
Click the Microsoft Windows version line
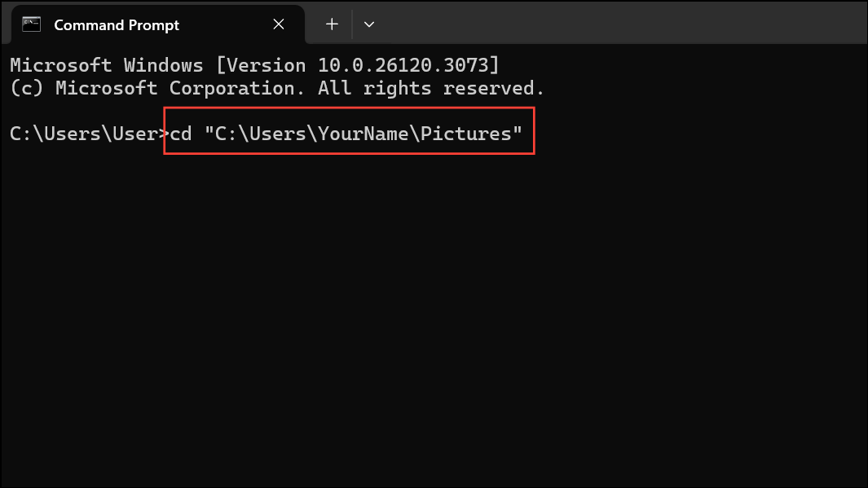(x=254, y=65)
